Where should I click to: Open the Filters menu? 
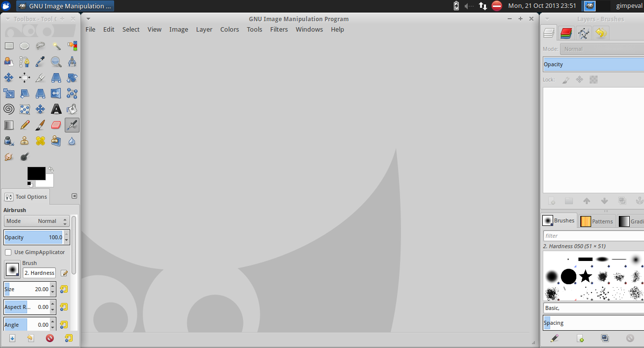[279, 29]
